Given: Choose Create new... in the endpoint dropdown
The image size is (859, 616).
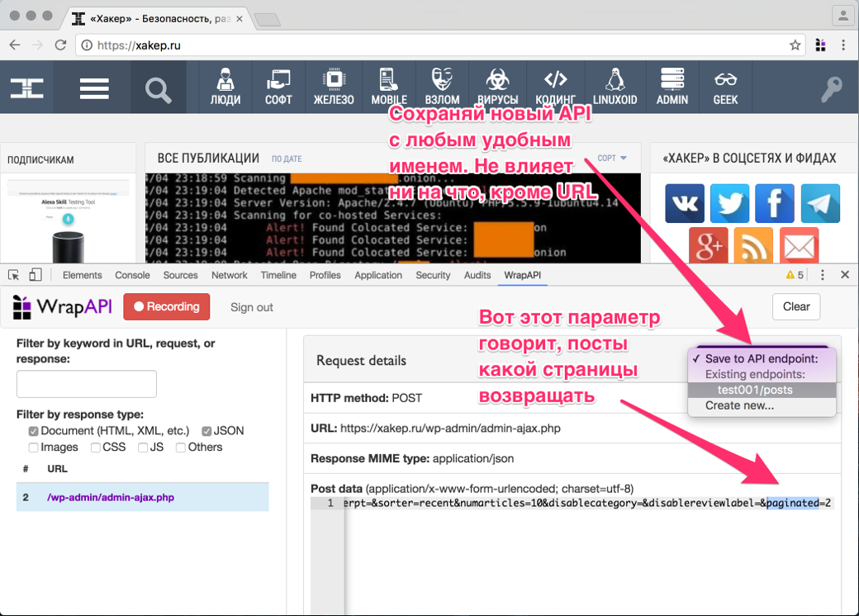Looking at the screenshot, I should point(739,405).
